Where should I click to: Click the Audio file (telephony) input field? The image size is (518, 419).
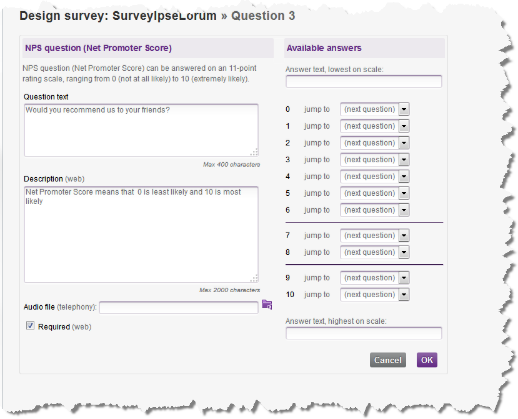tap(179, 307)
